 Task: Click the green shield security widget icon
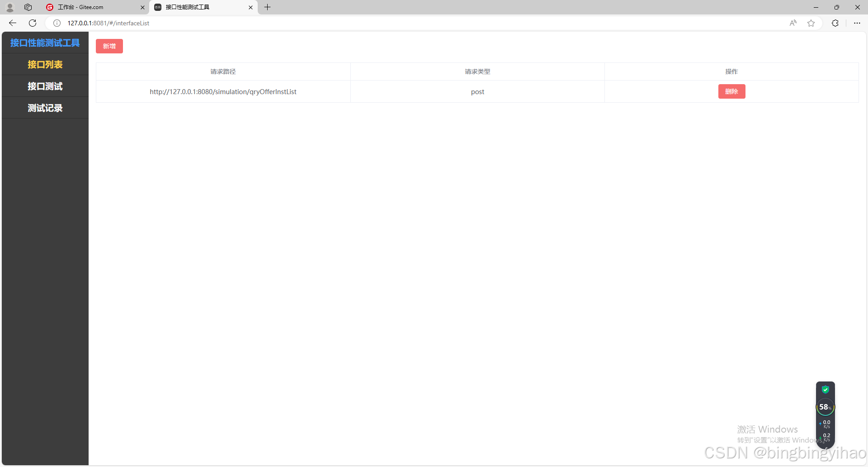pos(826,390)
